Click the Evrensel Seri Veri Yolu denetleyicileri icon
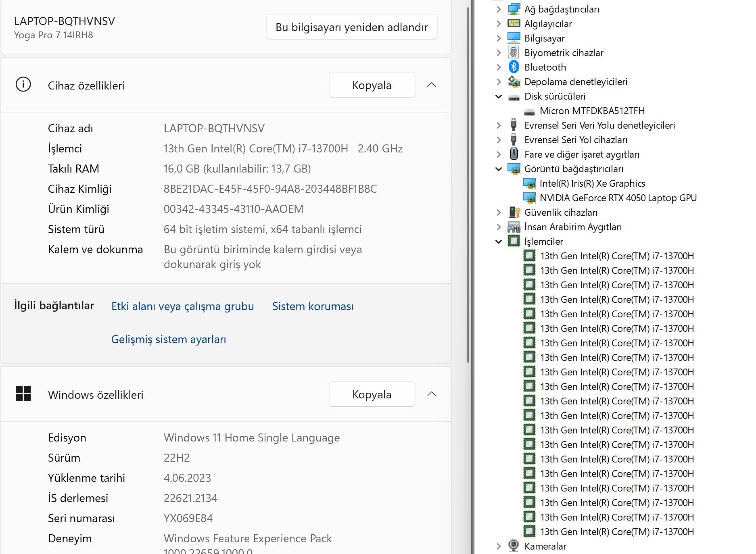This screenshot has width=756, height=554. [514, 125]
